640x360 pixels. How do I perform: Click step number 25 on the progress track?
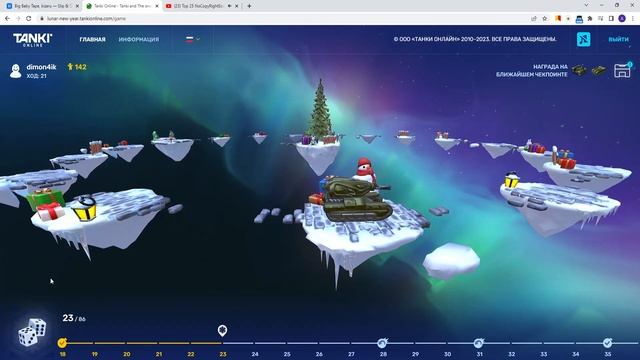(287, 354)
